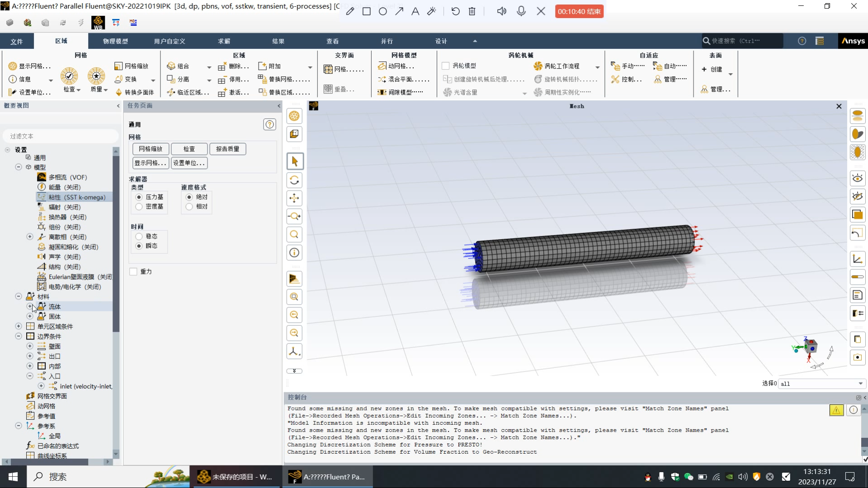The image size is (868, 488).
Task: Click the axis orientation triad tool icon
Action: pyautogui.click(x=295, y=351)
